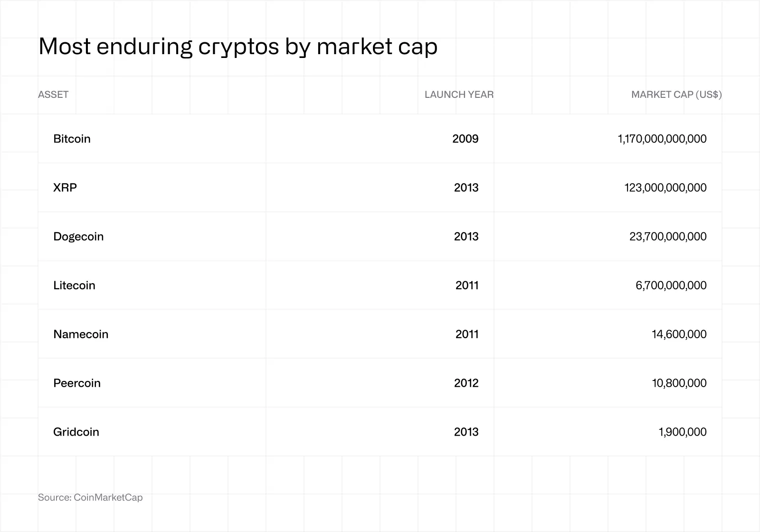Click Namecoin's market cap 14,600,000
760x532 pixels.
pos(679,334)
